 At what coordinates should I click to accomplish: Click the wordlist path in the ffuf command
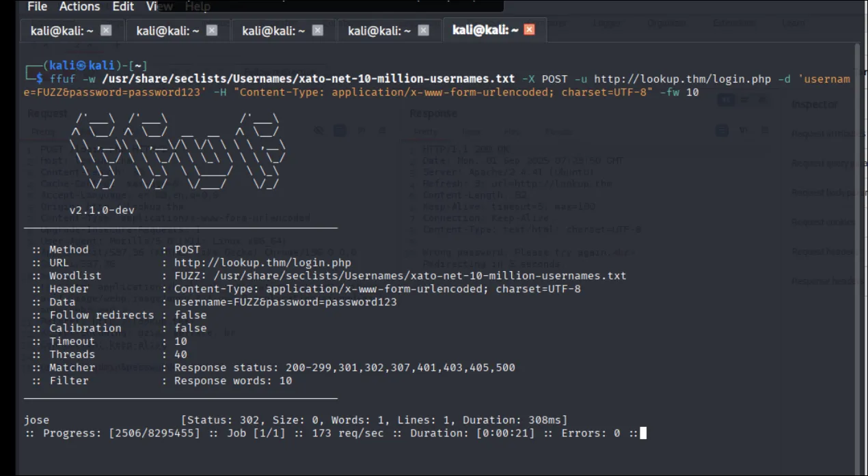308,79
